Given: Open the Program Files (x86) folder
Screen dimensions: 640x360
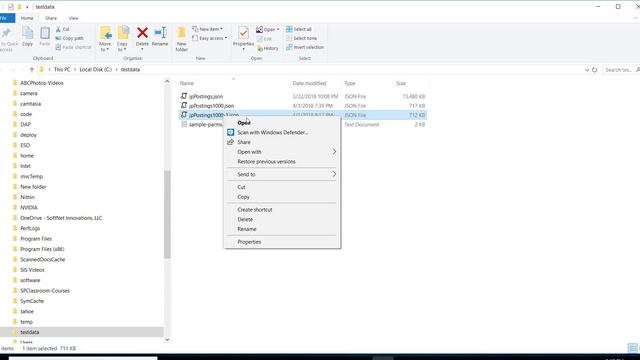Looking at the screenshot, I should [42, 249].
